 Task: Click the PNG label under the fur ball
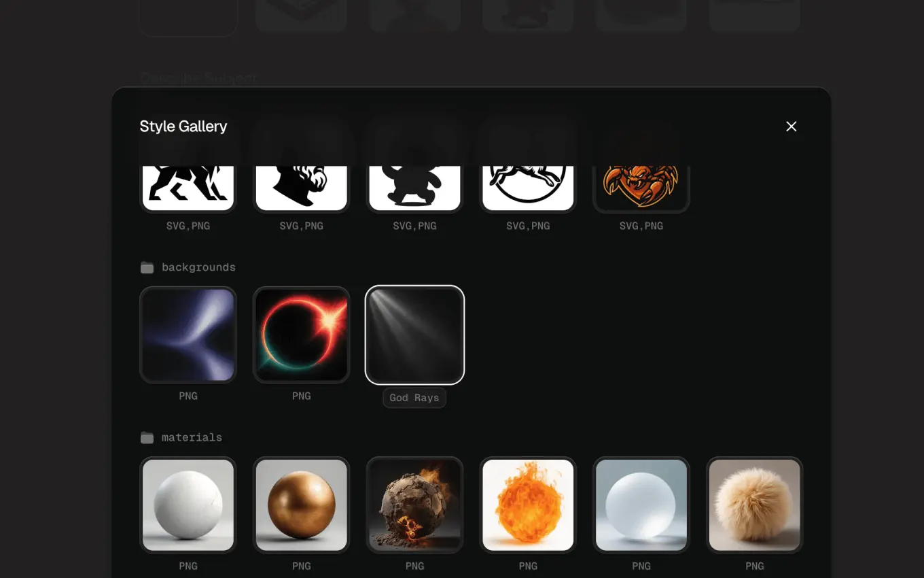tap(755, 566)
